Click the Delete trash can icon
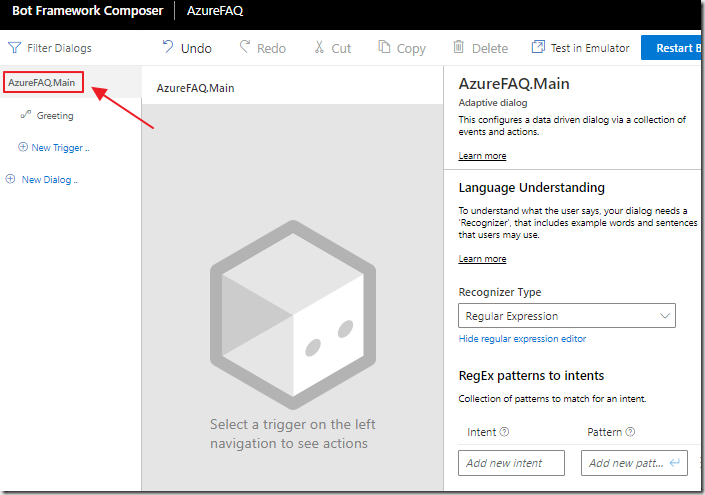This screenshot has height=495, width=705. click(458, 46)
